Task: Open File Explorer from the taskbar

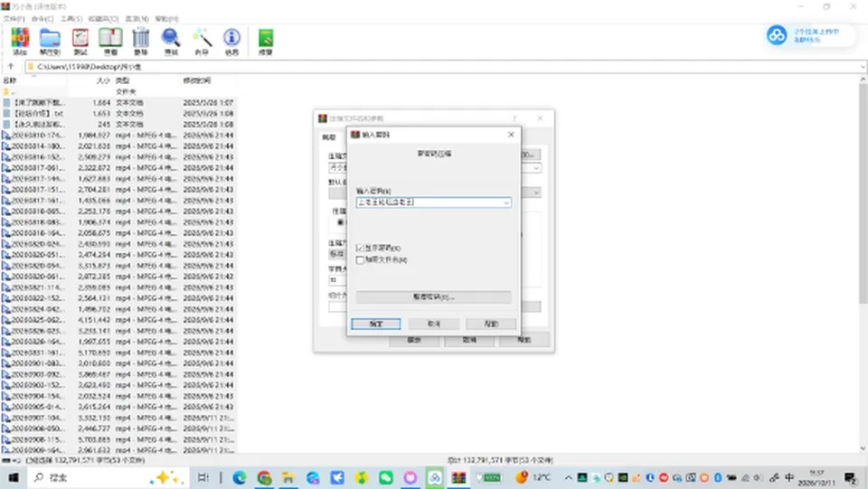Action: (x=288, y=477)
